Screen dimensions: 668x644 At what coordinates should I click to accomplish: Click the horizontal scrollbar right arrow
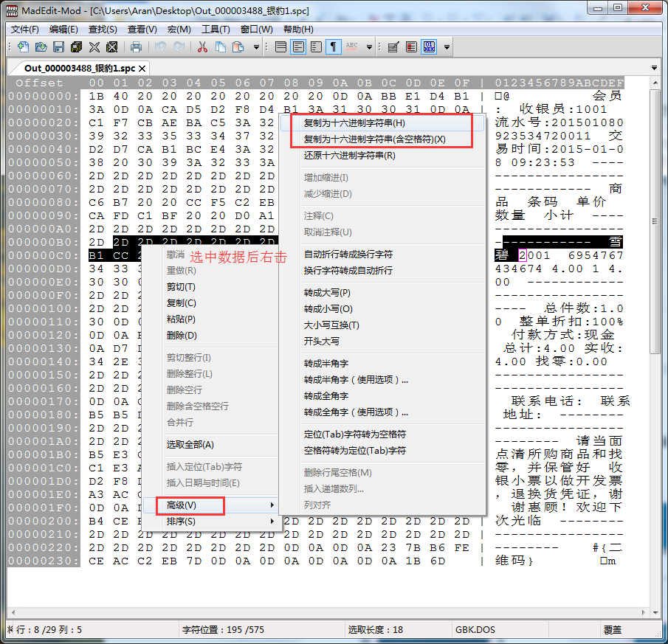[644, 612]
